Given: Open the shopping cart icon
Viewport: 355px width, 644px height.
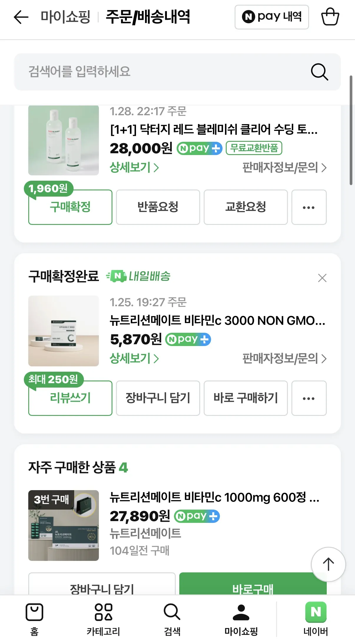Looking at the screenshot, I should 330,17.
